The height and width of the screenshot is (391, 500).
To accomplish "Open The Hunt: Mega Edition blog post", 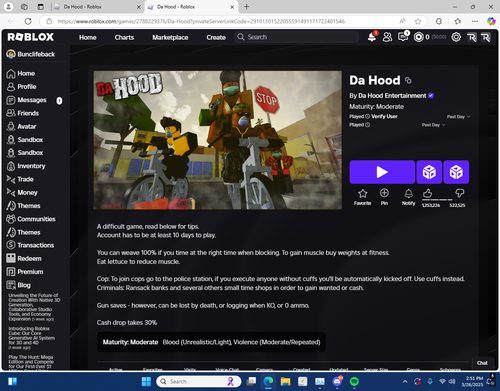I will click(x=31, y=362).
